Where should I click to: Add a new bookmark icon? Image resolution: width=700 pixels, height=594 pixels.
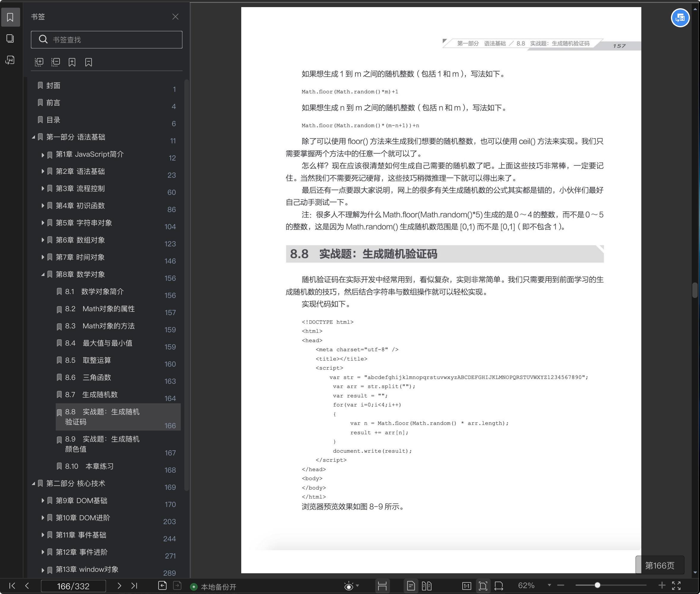tap(72, 62)
